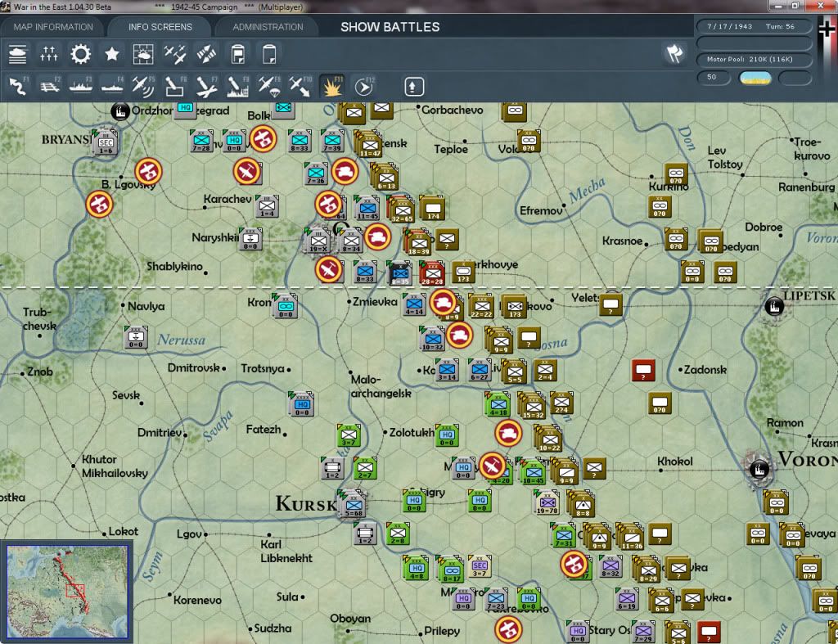Click the German cross flag emblem
This screenshot has height=644, width=838.
tap(827, 29)
